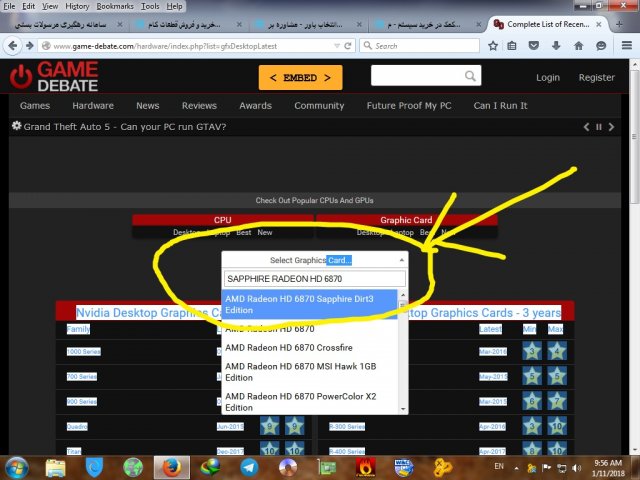Choose AMD Radeon HD 6870 Crossfire option
640x480 pixels.
[283, 348]
